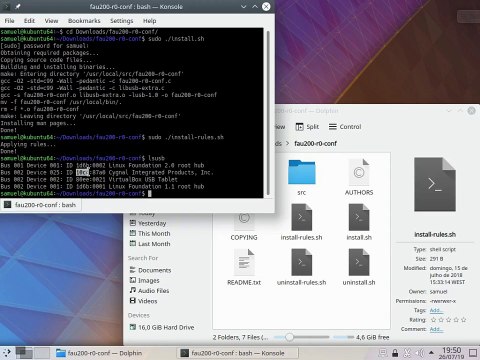Open the Help menu in Konsole
This screenshot has width=480, height=360.
coord(150,21)
